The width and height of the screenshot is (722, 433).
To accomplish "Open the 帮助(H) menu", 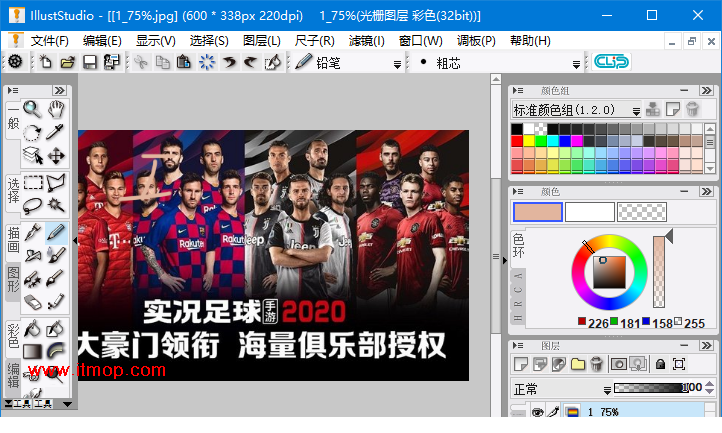I will 530,41.
